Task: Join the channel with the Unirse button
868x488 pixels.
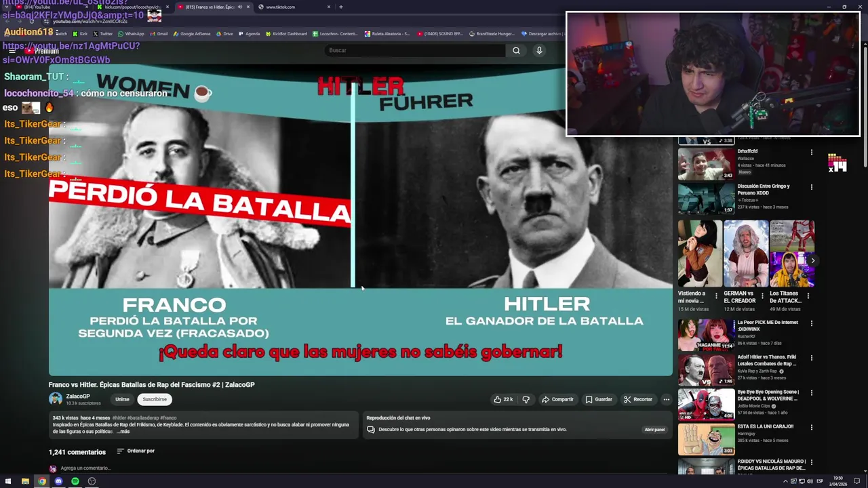Action: coord(122,399)
